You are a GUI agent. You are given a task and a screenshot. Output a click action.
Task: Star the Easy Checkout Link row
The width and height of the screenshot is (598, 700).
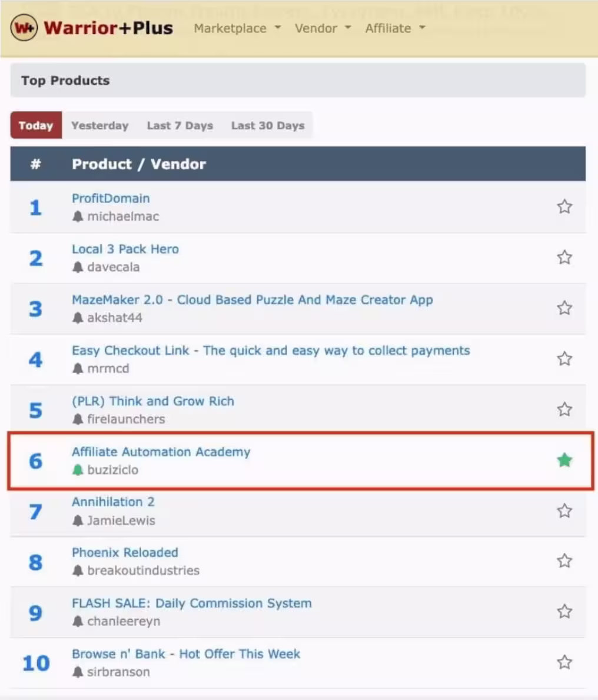(564, 358)
